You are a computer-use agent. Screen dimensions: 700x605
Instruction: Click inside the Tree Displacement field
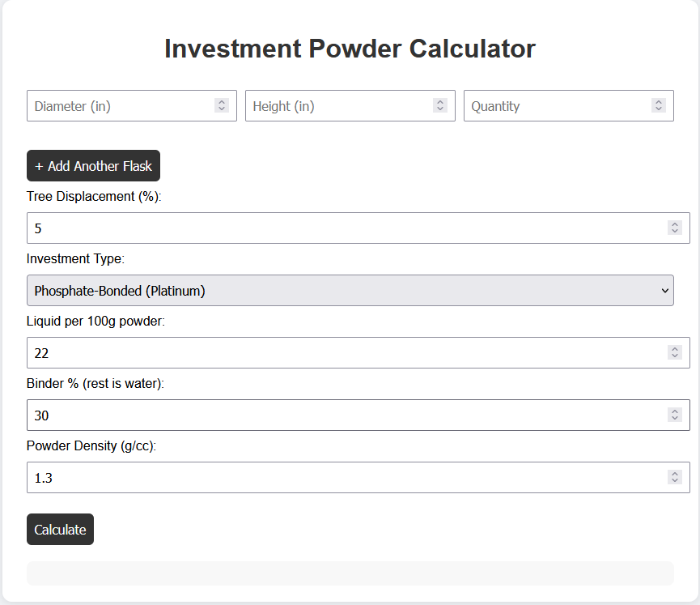click(x=324, y=228)
